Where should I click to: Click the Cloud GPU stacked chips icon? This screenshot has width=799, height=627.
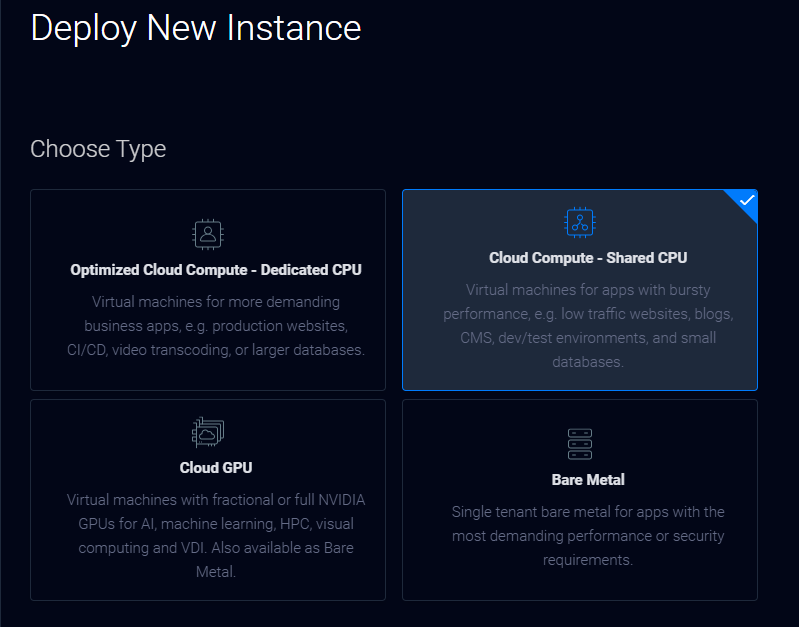(x=208, y=432)
